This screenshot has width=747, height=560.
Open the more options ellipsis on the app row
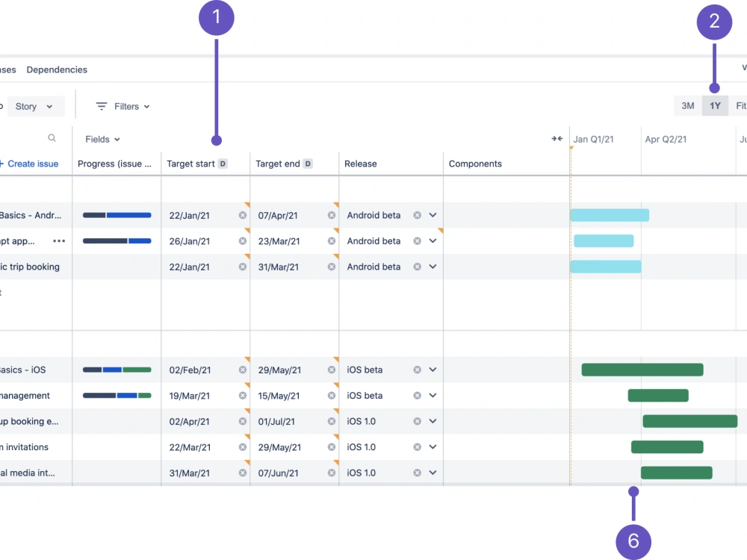point(59,240)
